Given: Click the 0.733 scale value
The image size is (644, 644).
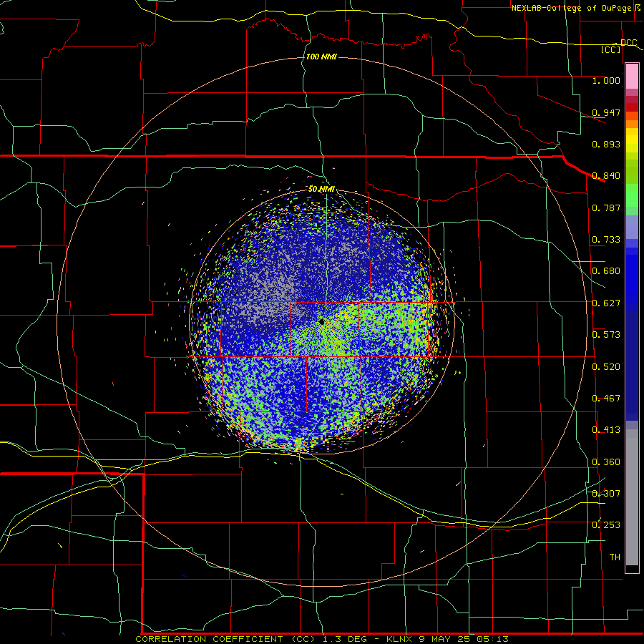Looking at the screenshot, I should click(x=606, y=240).
